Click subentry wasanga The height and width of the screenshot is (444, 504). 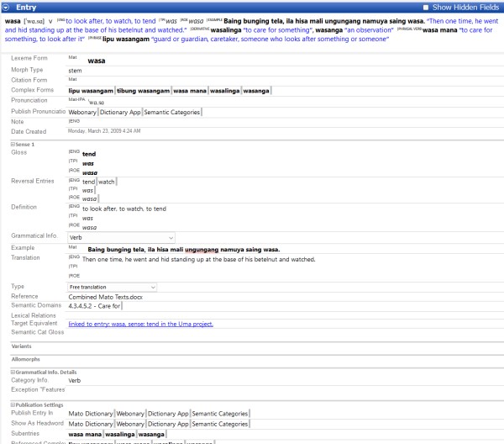[x=151, y=435]
